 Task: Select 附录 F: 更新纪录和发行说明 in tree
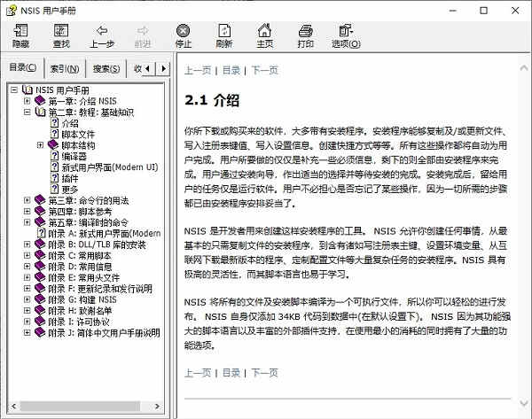coord(100,289)
